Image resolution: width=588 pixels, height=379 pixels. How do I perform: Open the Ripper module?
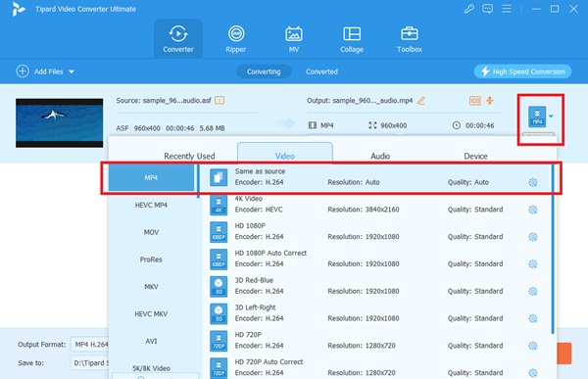pyautogui.click(x=236, y=38)
